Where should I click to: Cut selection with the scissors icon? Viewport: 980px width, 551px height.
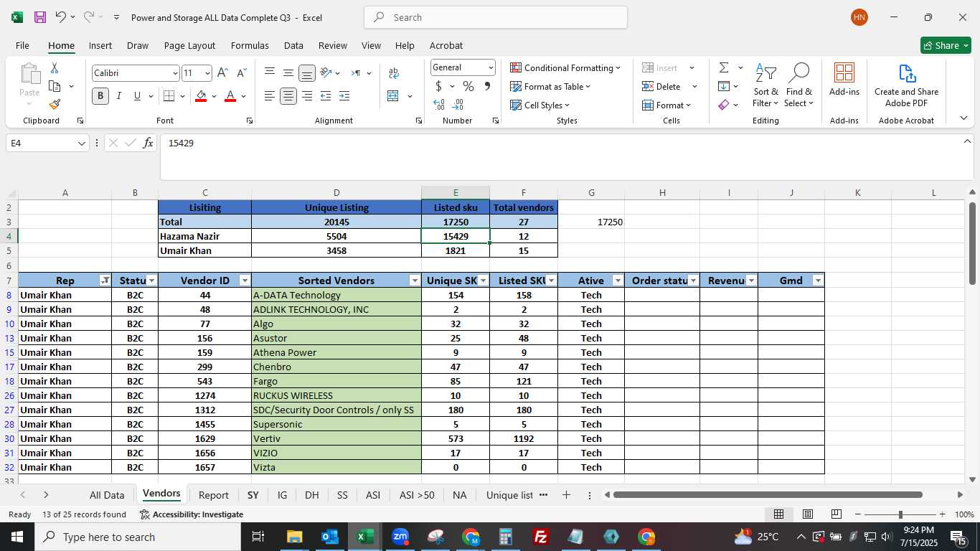(x=55, y=68)
